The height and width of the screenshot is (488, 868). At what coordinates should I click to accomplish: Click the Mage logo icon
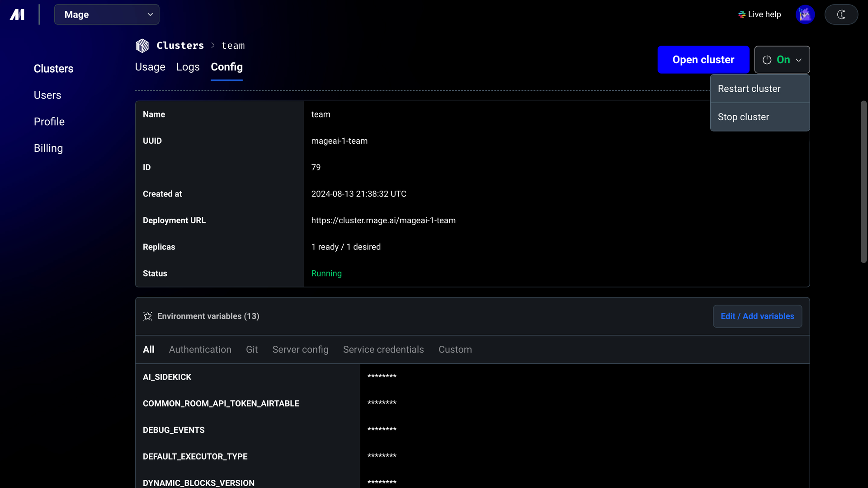[x=17, y=14]
